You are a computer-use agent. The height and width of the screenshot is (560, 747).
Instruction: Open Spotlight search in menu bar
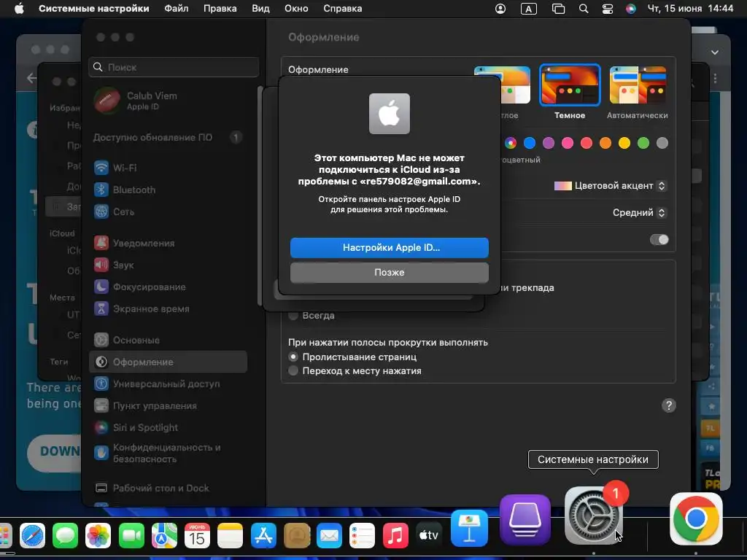(x=583, y=9)
